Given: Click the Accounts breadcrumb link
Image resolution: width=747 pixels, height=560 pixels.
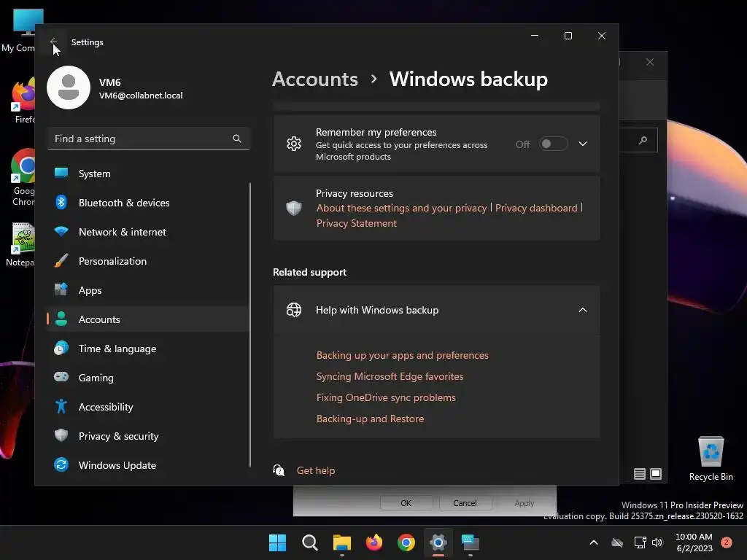Looking at the screenshot, I should click(315, 79).
